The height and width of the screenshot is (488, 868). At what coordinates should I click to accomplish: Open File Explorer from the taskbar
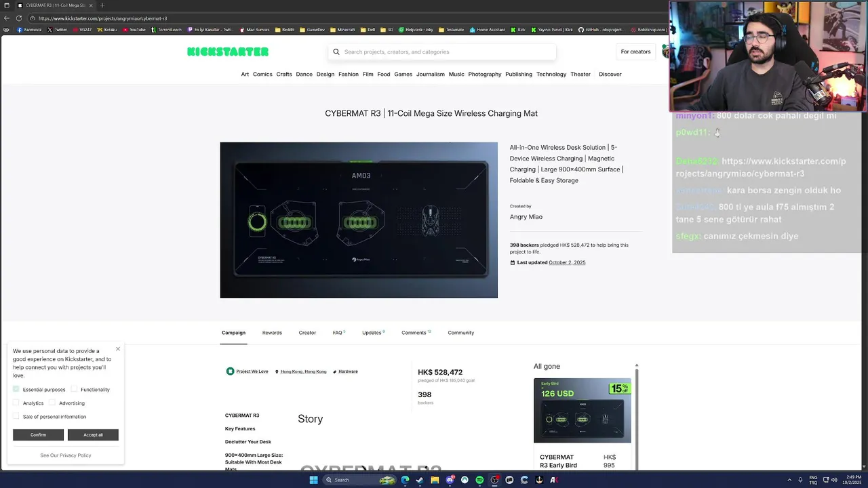click(435, 480)
